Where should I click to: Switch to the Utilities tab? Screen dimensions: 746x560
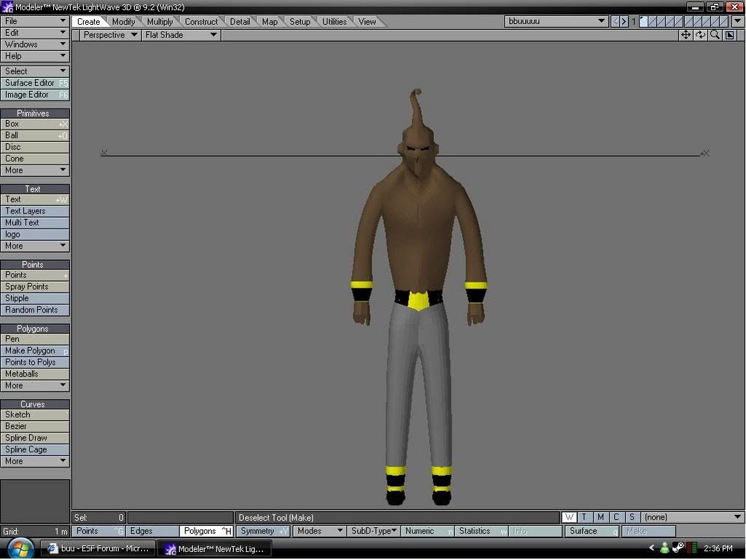tap(334, 22)
